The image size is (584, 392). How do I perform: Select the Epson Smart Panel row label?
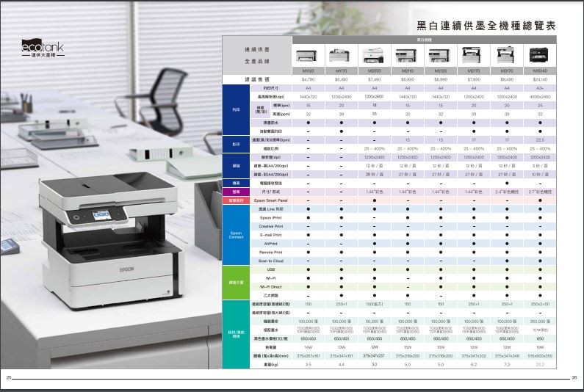270,200
